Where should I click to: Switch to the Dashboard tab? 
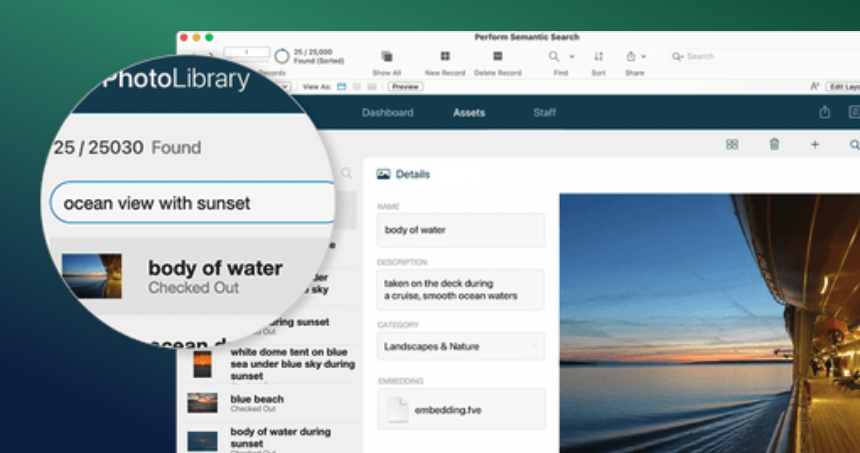[387, 112]
